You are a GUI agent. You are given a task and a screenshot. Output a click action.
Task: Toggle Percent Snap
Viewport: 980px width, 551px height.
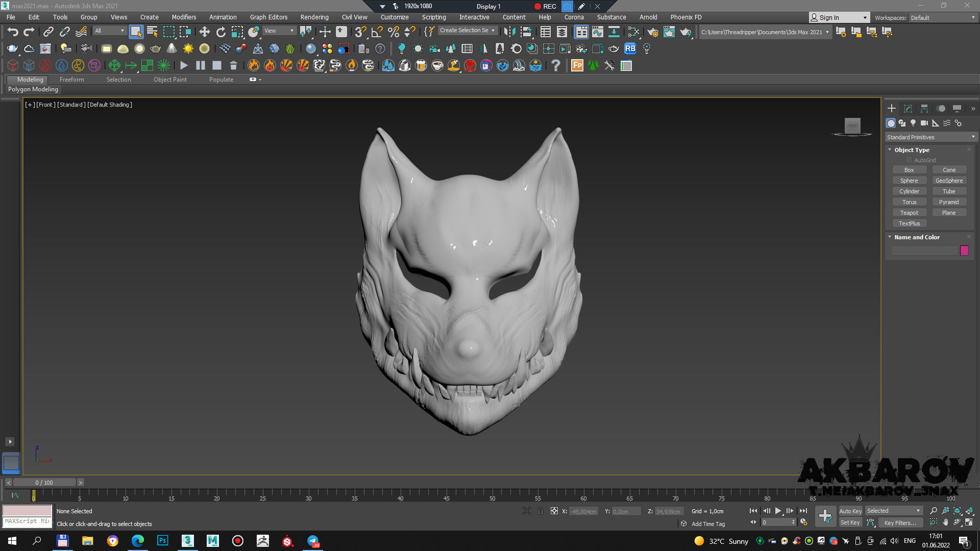click(393, 32)
